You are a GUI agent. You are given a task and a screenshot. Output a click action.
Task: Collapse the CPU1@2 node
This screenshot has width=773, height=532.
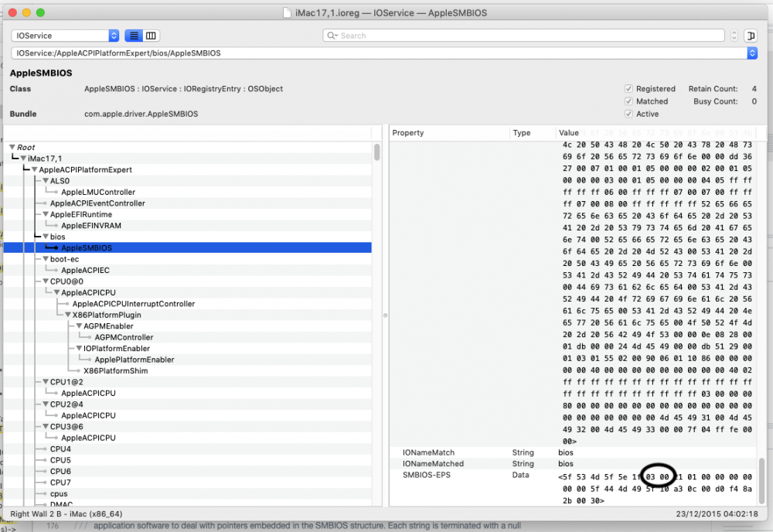(x=46, y=382)
